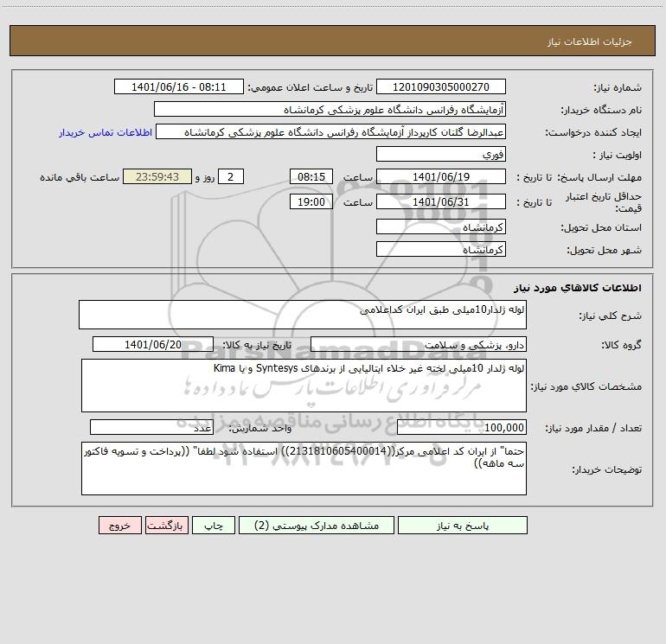Click the countdown timer 23:59:43
The height and width of the screenshot is (644, 666).
pyautogui.click(x=157, y=176)
